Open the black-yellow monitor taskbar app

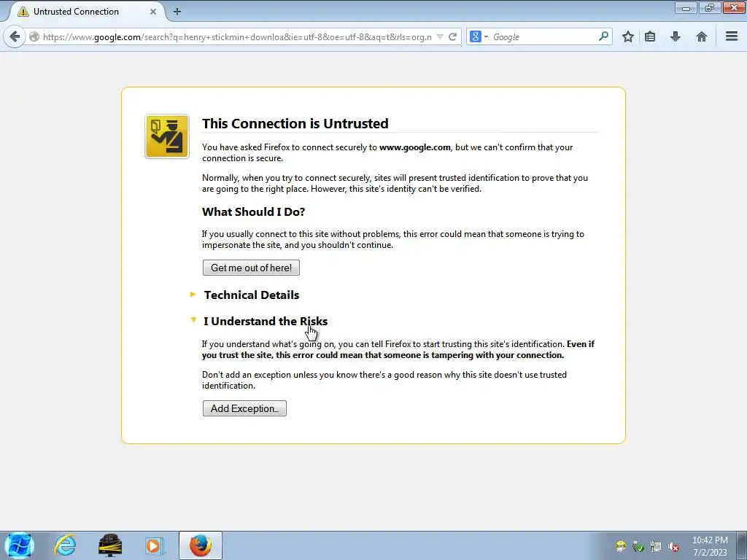[x=110, y=545]
